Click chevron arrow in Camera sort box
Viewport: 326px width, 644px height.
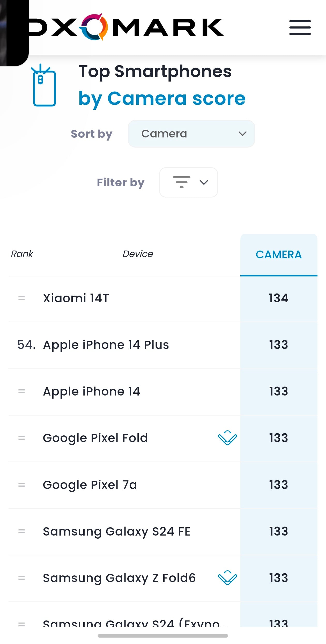pos(242,134)
